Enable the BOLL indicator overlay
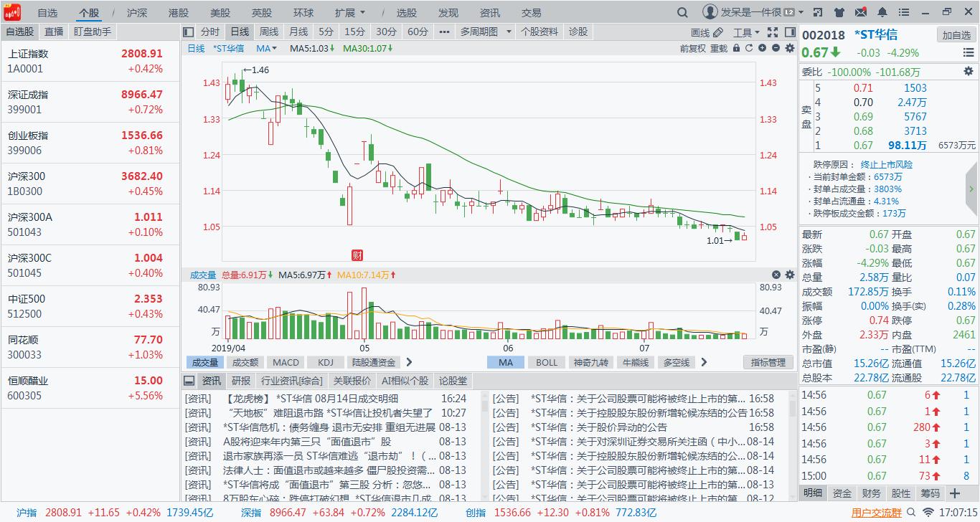 tap(546, 362)
